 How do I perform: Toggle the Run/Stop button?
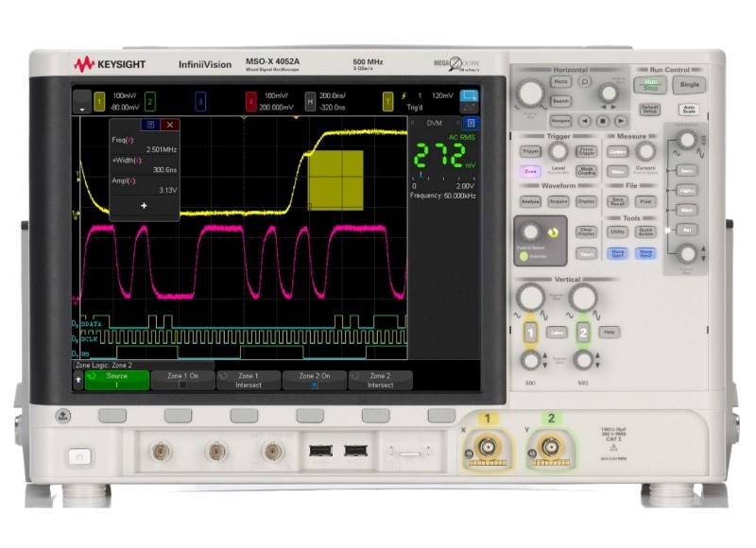pos(650,84)
